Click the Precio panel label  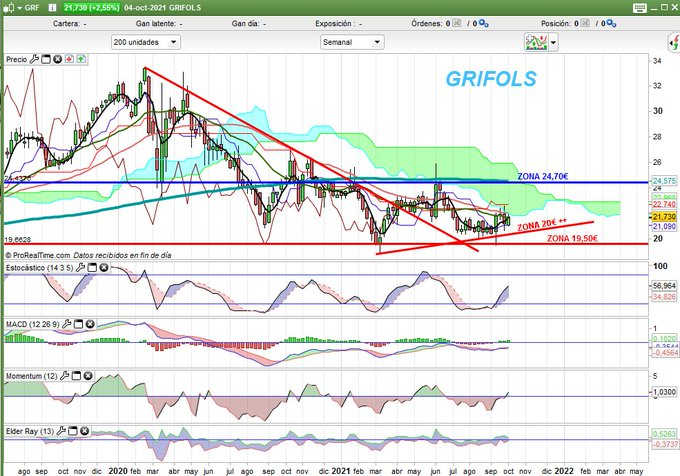16,59
